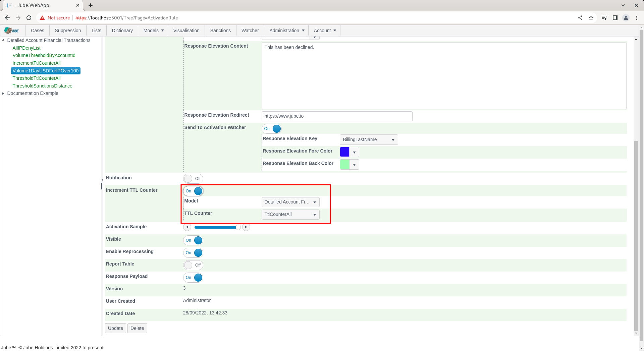
Task: Go back to previous page
Action: point(7,18)
